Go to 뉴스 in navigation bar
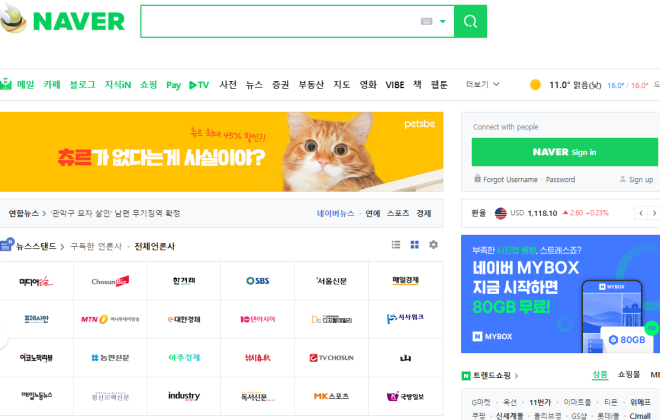Viewport: 660px width, 420px height. [x=254, y=85]
